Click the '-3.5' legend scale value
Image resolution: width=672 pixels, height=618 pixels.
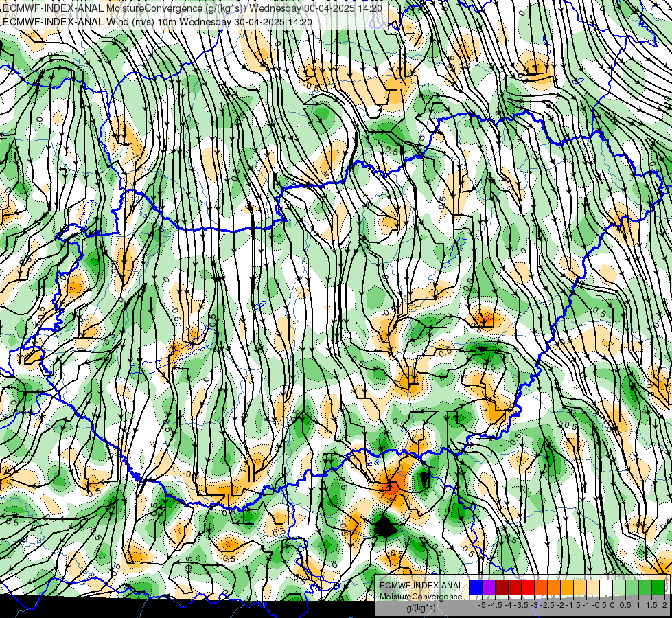pyautogui.click(x=521, y=605)
